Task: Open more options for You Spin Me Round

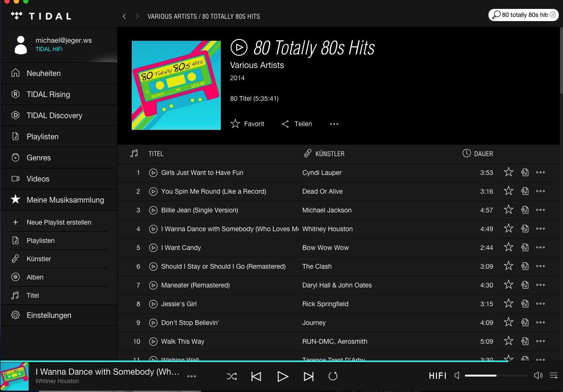Action: coord(540,191)
